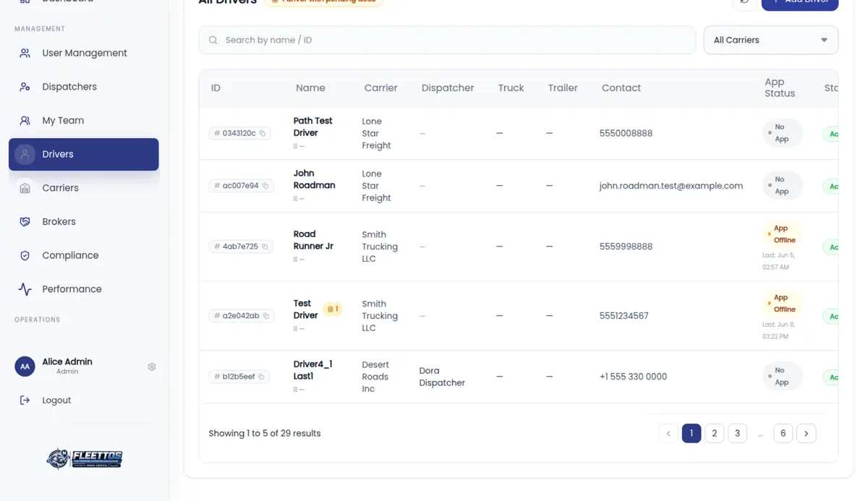Click the refresh icon button at top
Screen dimensions: 868x501
(x=744, y=3)
